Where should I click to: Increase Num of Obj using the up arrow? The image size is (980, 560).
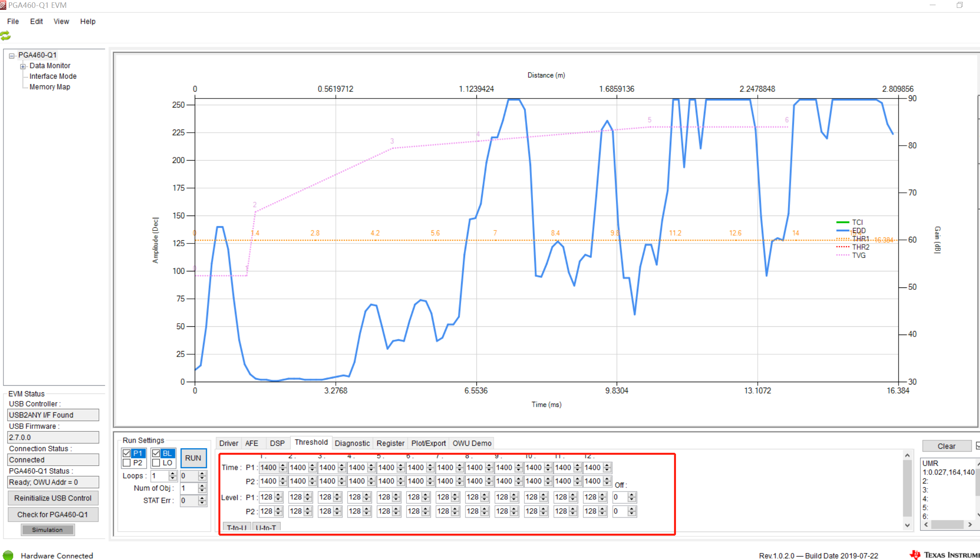pyautogui.click(x=202, y=486)
